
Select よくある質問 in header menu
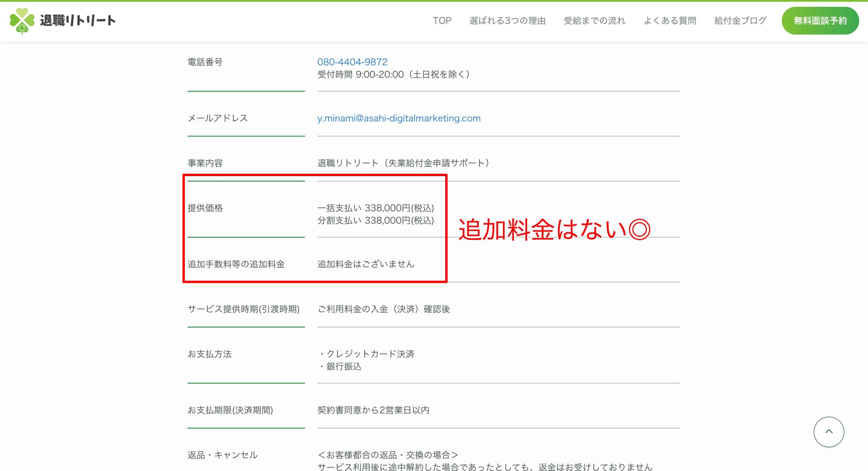[x=670, y=21]
